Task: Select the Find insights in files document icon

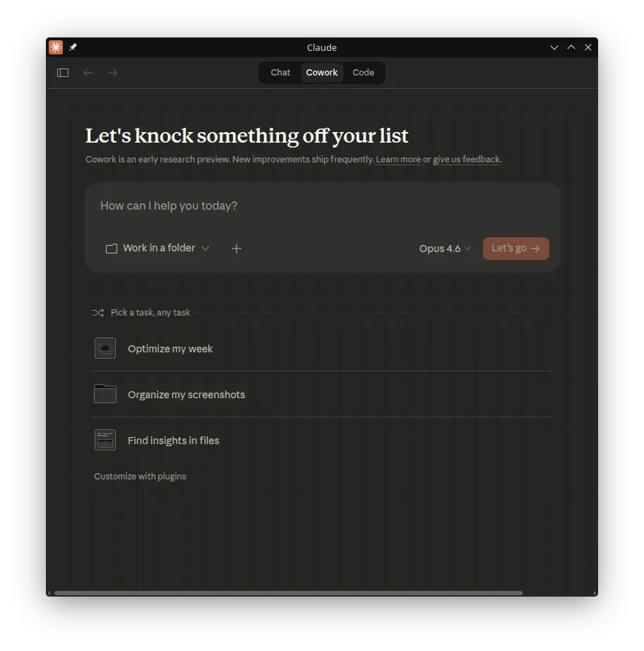Action: (105, 439)
